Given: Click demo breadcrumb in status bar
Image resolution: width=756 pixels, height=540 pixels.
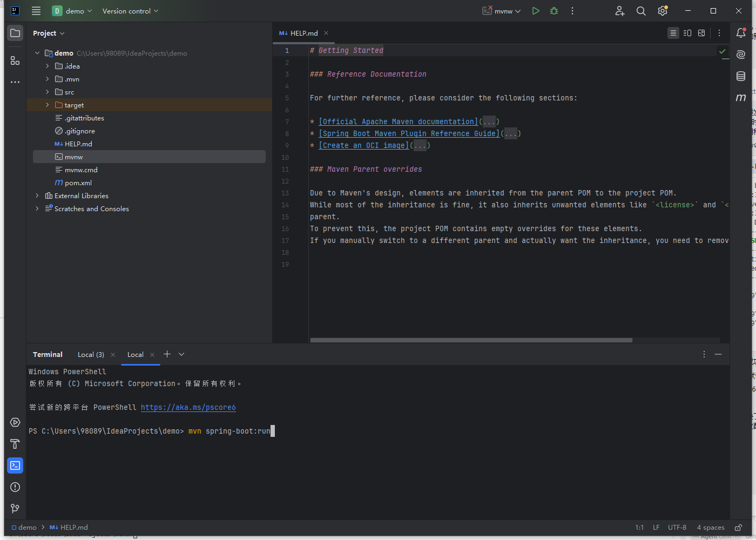Looking at the screenshot, I should pyautogui.click(x=24, y=528).
